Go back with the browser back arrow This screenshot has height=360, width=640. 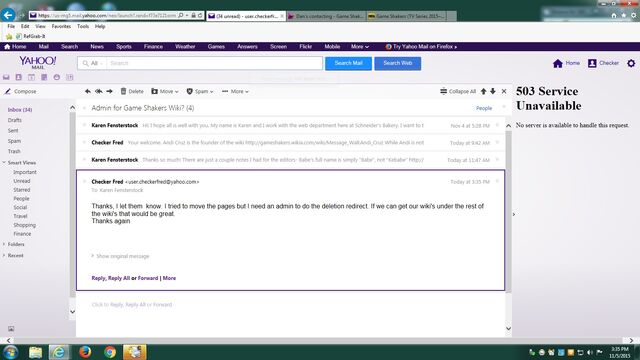tap(8, 15)
